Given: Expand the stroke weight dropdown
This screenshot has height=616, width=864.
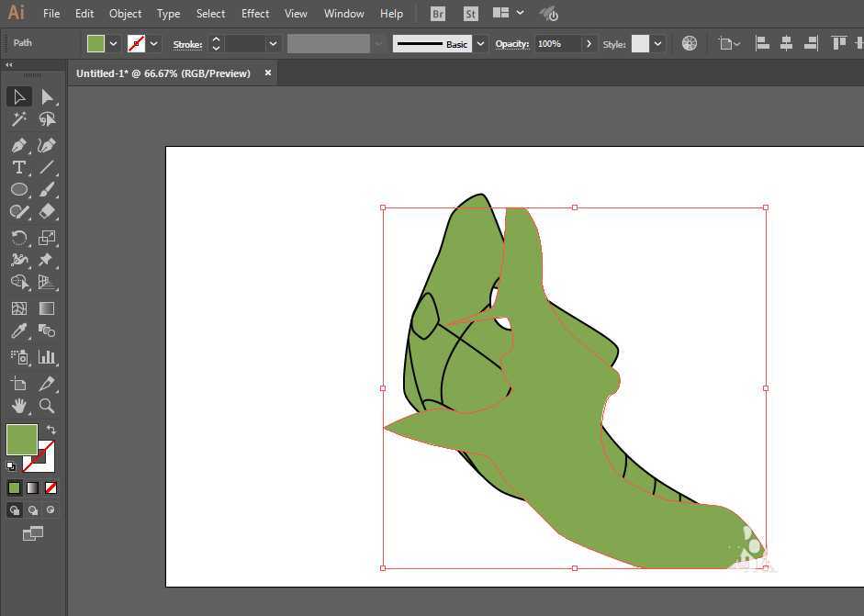Looking at the screenshot, I should click(273, 43).
